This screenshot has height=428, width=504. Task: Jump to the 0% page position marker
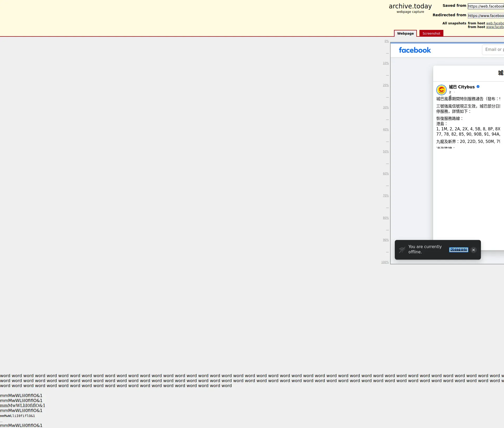coord(386,41)
